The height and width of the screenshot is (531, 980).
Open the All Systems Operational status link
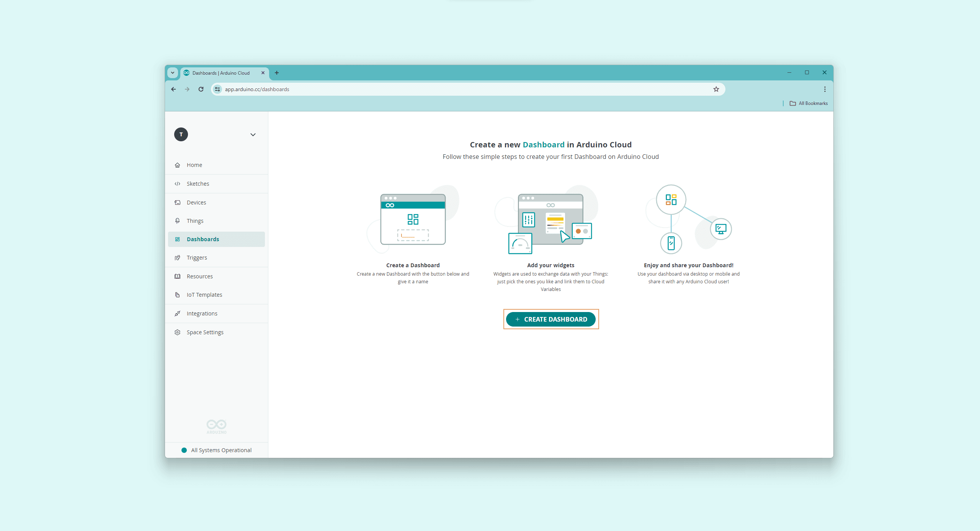point(221,450)
